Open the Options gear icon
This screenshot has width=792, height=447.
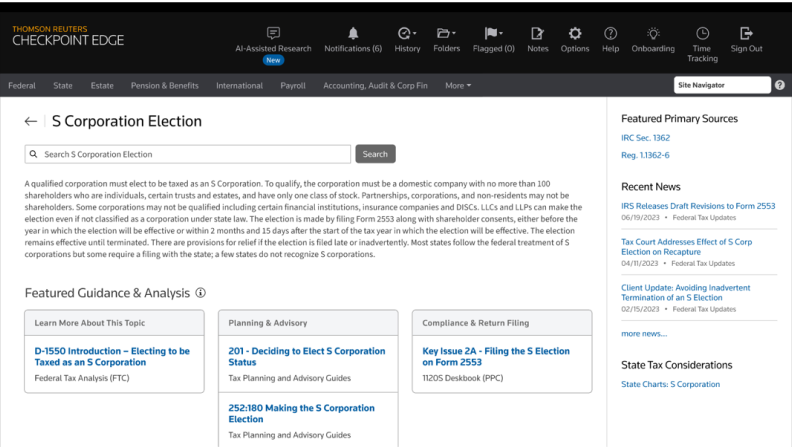click(x=575, y=33)
